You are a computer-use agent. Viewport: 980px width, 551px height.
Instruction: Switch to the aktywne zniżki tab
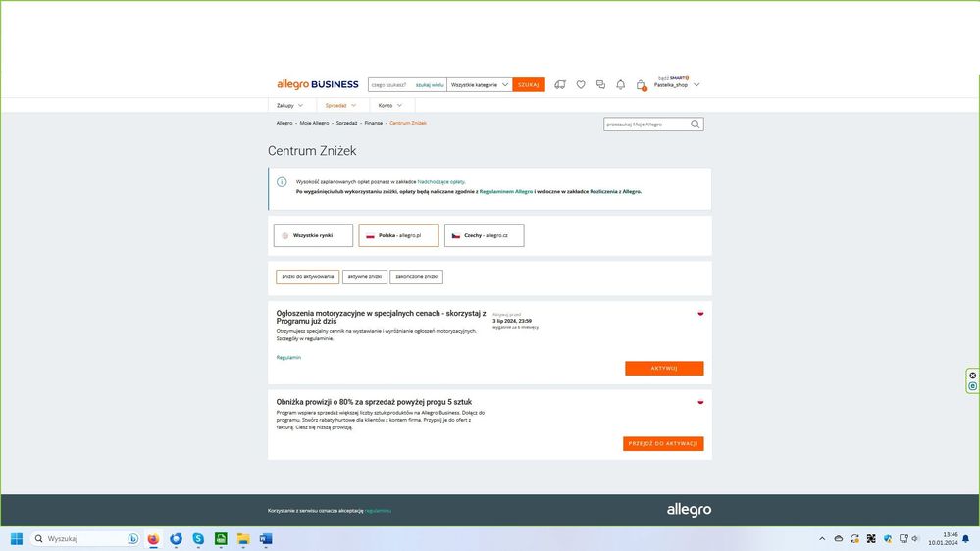[x=364, y=277]
